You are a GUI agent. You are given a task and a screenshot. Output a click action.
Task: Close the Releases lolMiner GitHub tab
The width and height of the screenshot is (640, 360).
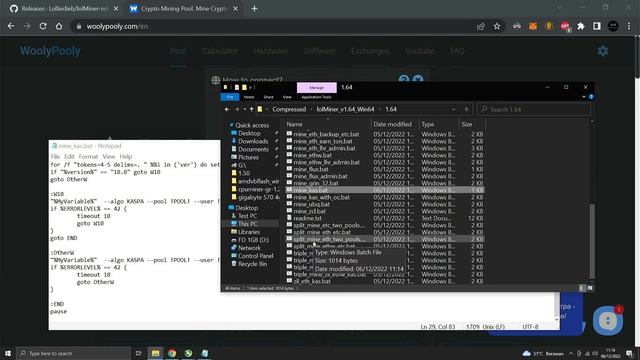(x=116, y=9)
